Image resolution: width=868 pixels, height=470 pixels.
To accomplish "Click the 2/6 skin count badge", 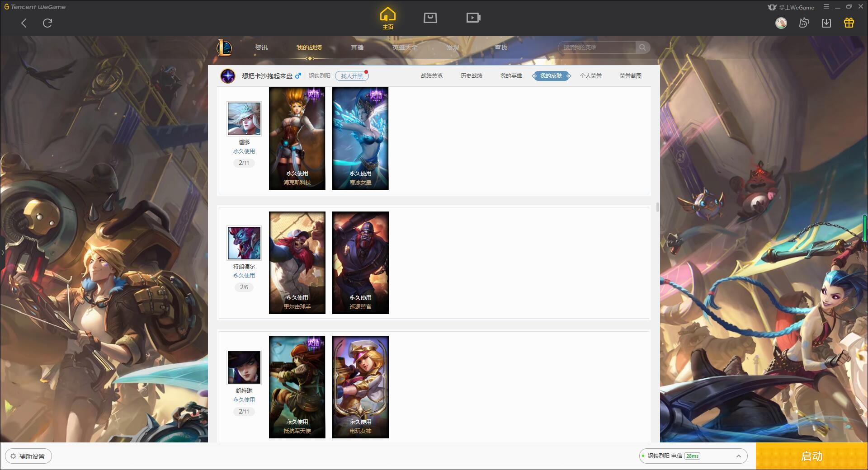I will pos(244,287).
